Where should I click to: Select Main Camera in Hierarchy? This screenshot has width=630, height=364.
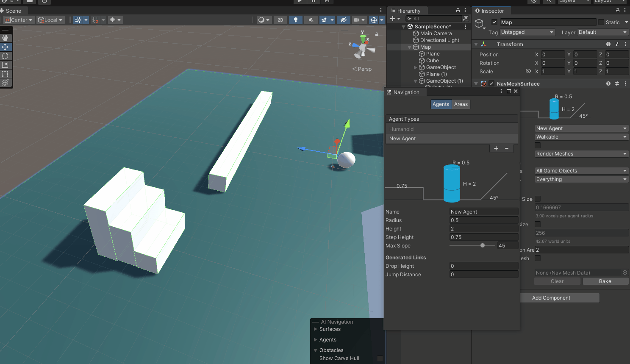click(x=436, y=33)
